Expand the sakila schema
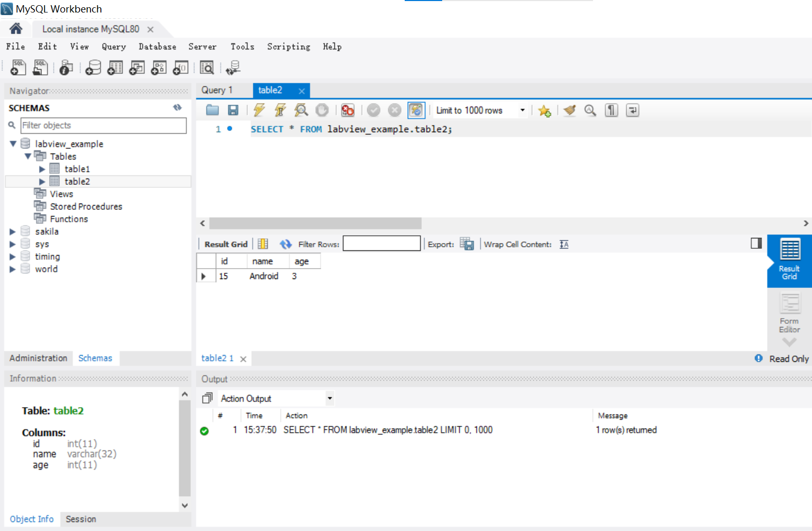The image size is (812, 531). point(12,231)
